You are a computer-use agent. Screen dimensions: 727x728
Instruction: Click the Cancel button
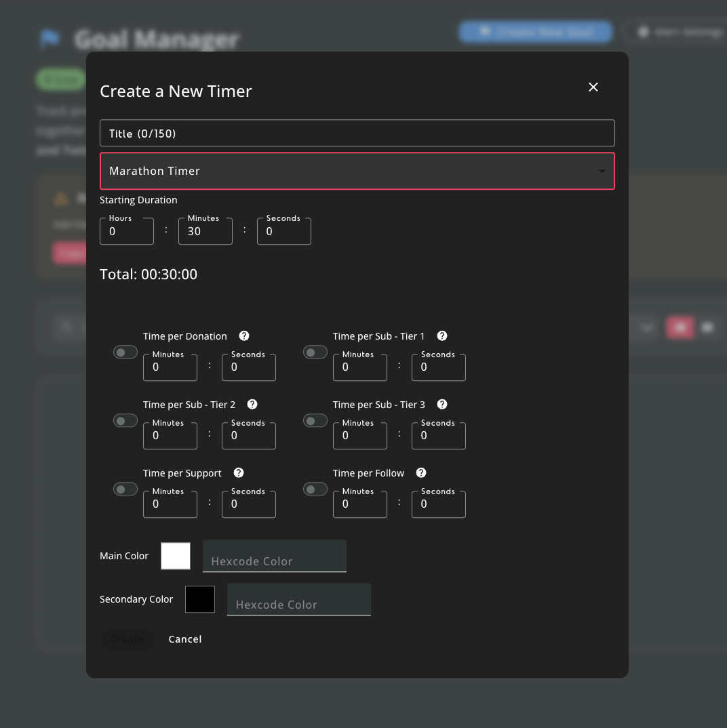185,639
